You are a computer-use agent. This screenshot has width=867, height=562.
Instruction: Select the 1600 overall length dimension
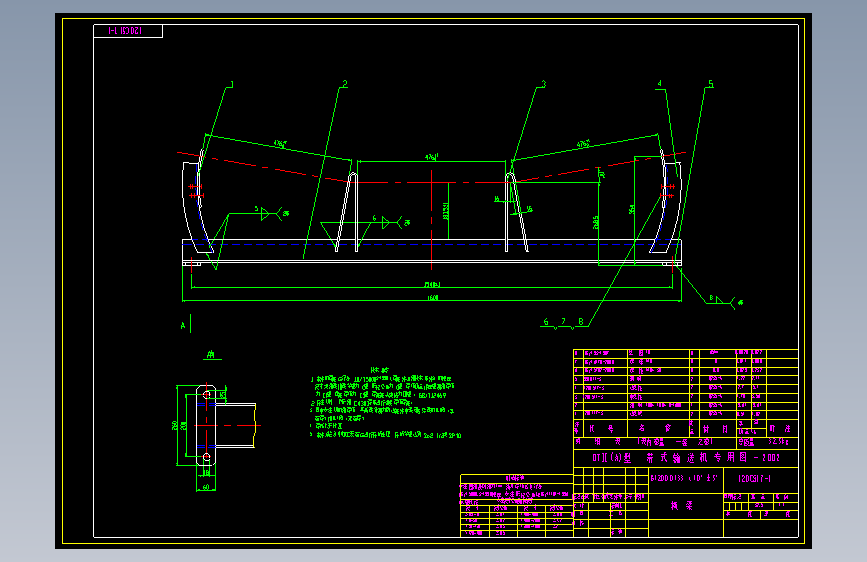[432, 298]
